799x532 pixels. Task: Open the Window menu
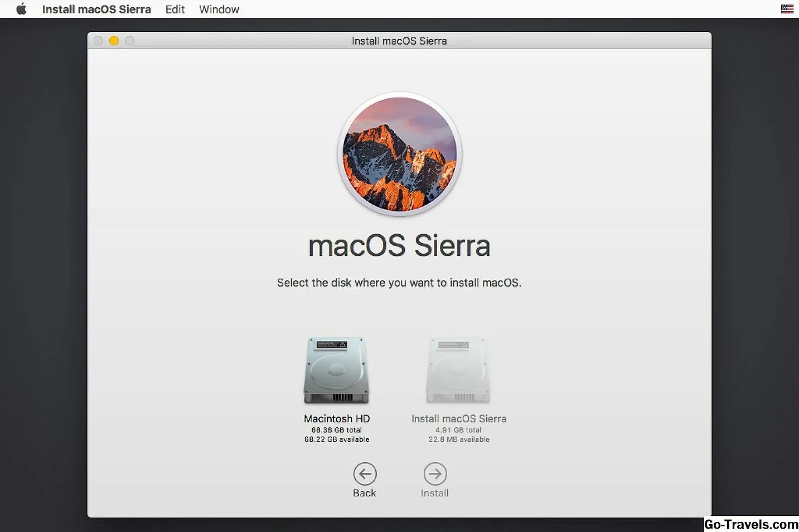[x=219, y=9]
